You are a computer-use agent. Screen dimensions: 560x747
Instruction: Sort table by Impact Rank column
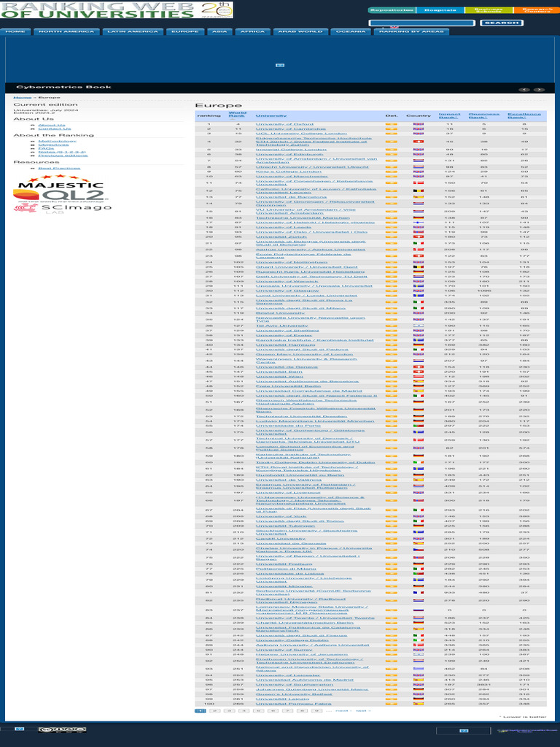point(449,116)
